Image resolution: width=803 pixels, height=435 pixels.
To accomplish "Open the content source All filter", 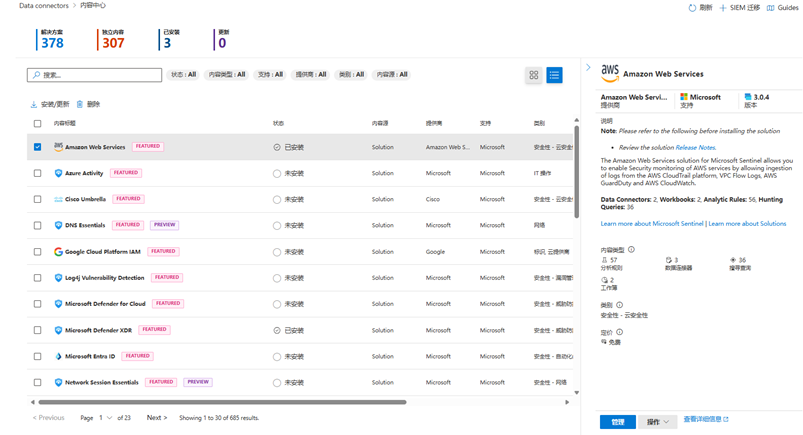I will [x=392, y=75].
